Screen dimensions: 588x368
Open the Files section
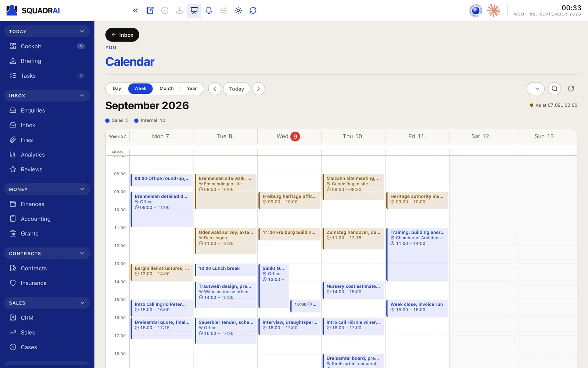click(x=47, y=140)
